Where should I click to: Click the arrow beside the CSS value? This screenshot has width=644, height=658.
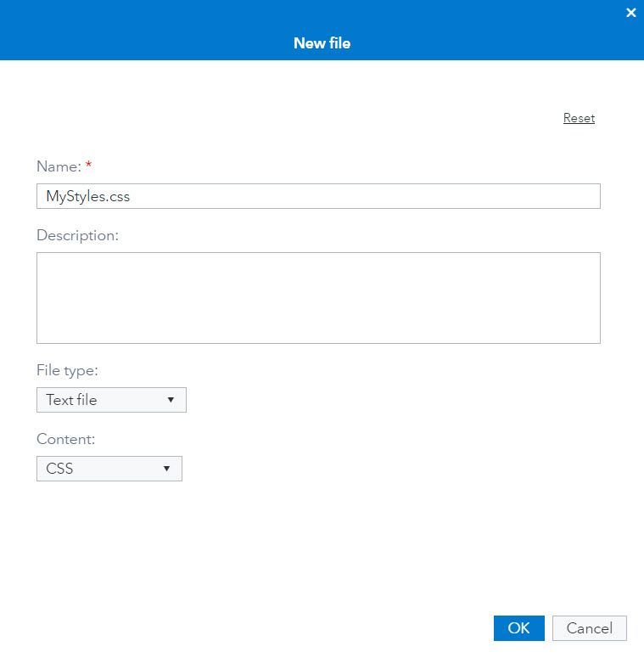pos(166,469)
